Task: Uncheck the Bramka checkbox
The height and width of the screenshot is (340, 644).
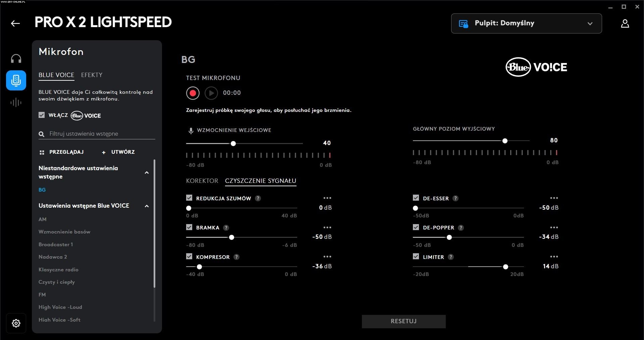Action: pos(189,227)
